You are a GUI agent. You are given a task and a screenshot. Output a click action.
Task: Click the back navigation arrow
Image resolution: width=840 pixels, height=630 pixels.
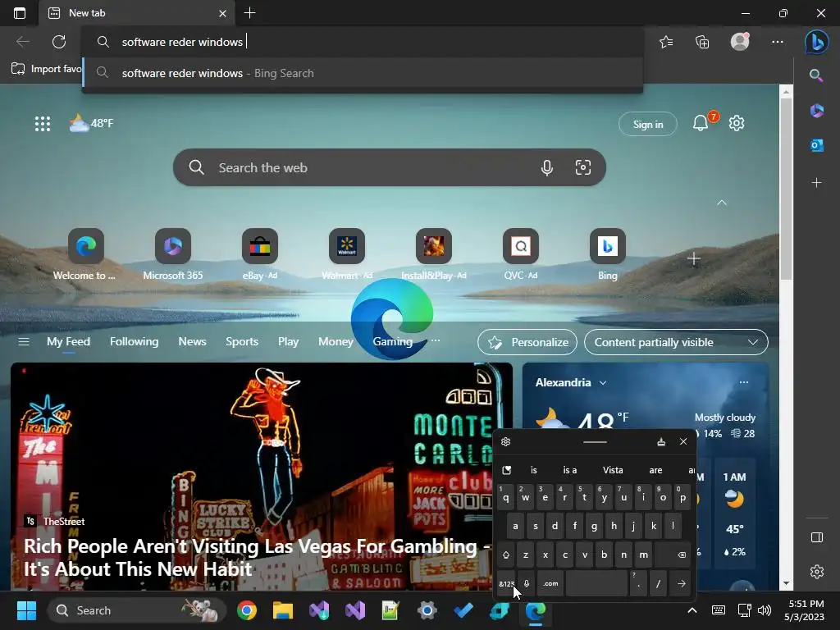tap(22, 42)
